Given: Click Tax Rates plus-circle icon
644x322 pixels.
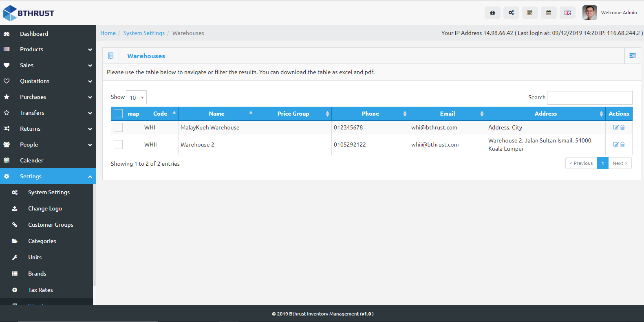Looking at the screenshot, I should [15, 290].
